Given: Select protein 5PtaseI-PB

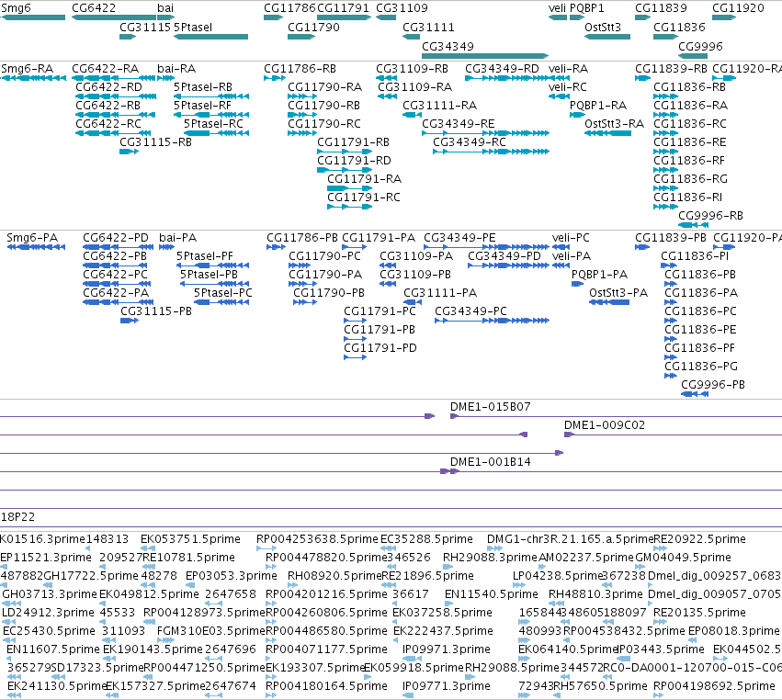Looking at the screenshot, I should (x=209, y=275).
